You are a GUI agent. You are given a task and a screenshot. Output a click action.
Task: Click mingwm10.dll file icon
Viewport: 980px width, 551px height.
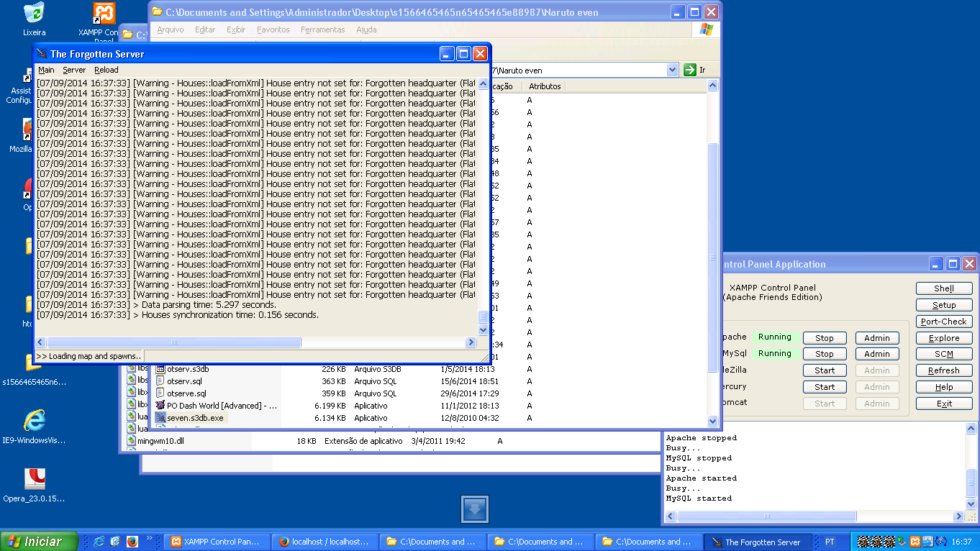pos(132,441)
